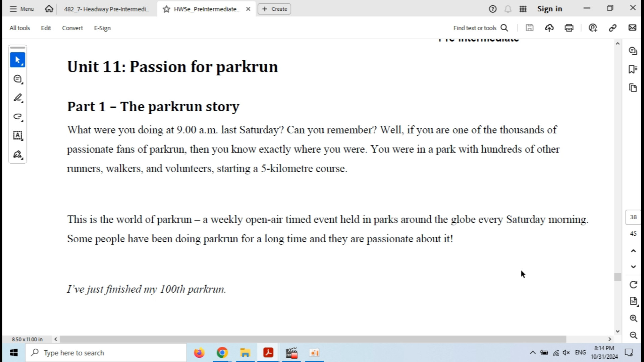
Task: Show hidden system tray icons
Action: tap(532, 353)
